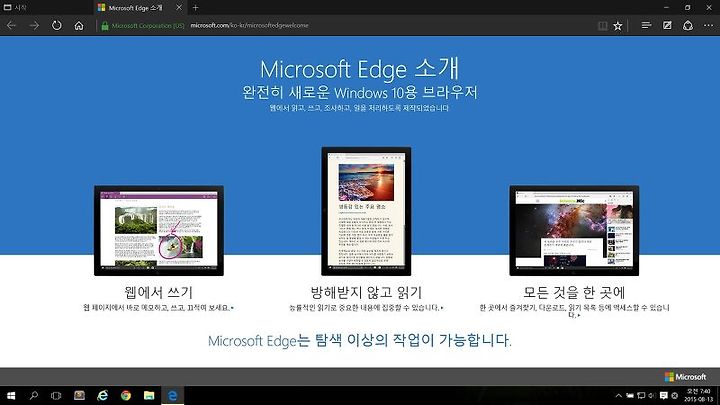The height and width of the screenshot is (405, 720).
Task: Close the Microsoft Edge 소개 tab
Action: [x=179, y=8]
